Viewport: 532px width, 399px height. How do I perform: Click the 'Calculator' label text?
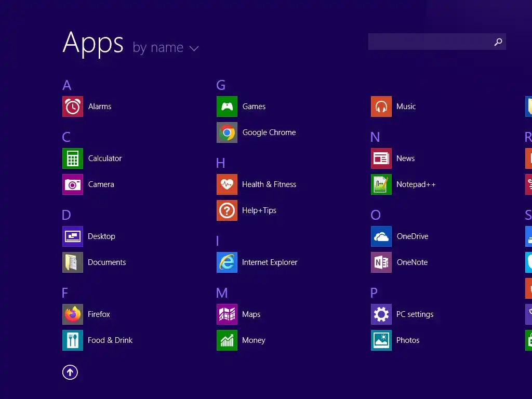point(105,158)
